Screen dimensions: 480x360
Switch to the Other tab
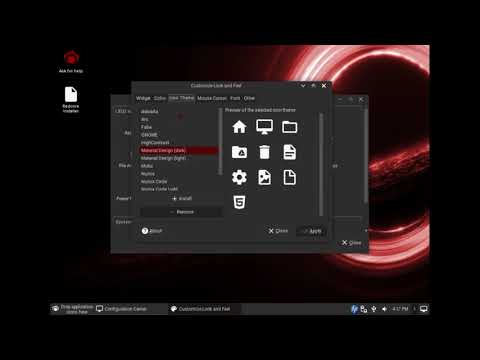[249, 98]
